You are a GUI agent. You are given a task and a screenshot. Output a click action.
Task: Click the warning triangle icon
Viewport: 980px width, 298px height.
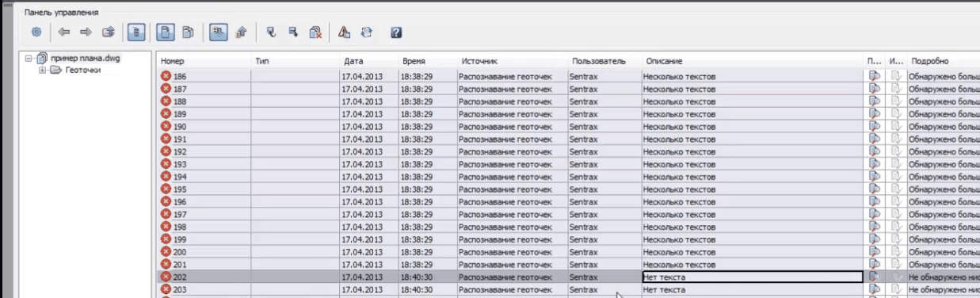tap(345, 32)
